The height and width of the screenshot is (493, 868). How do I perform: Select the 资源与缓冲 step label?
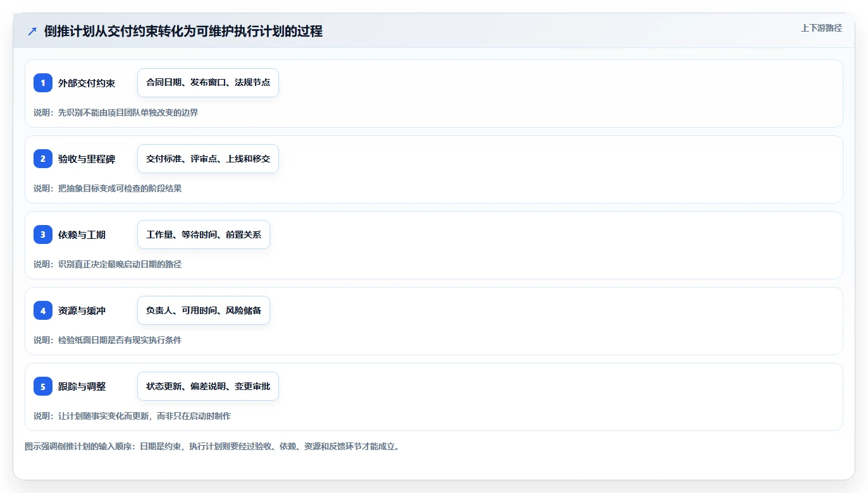click(x=82, y=310)
